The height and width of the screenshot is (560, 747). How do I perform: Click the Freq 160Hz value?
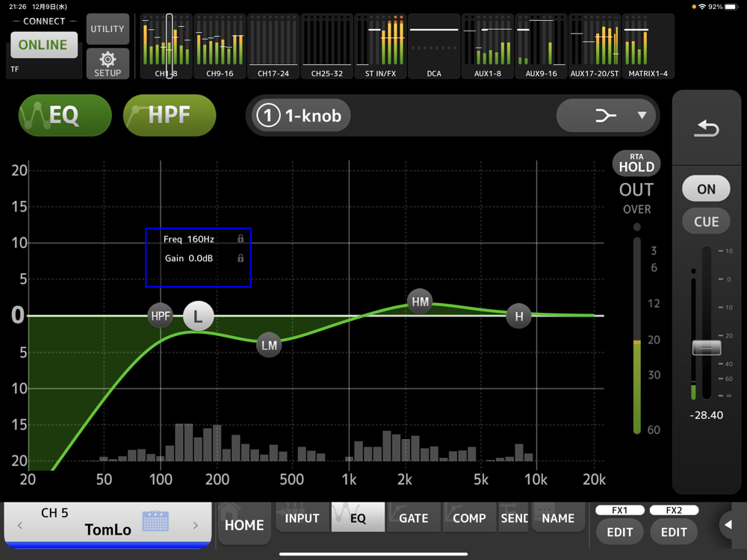pos(200,239)
